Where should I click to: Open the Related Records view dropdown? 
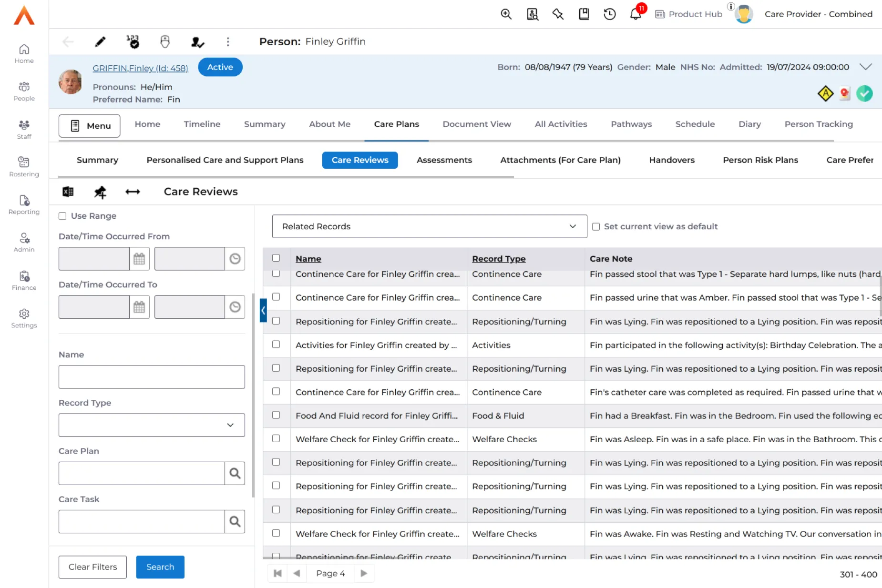tap(430, 226)
